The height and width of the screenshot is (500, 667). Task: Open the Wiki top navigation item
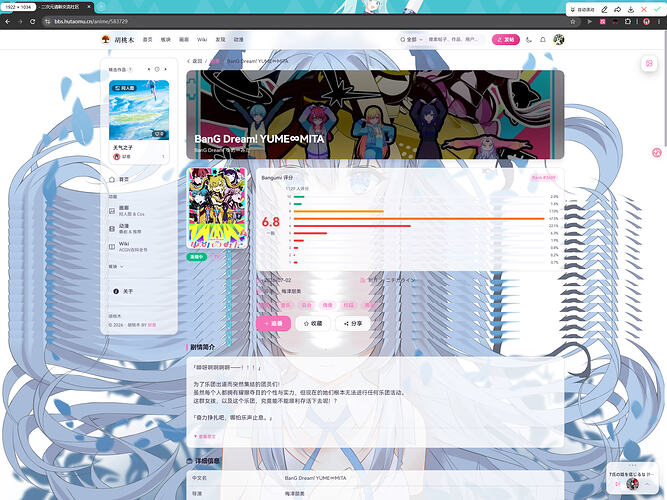click(x=202, y=40)
